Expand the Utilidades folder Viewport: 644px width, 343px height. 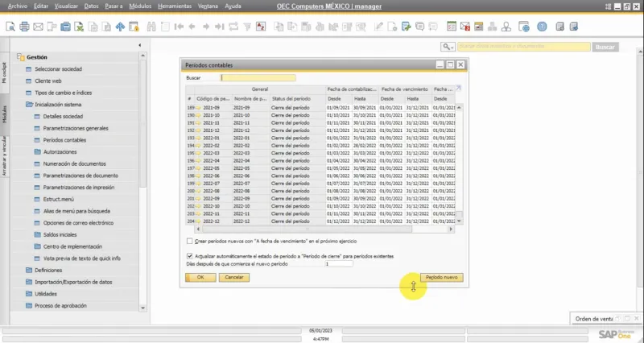(29, 294)
